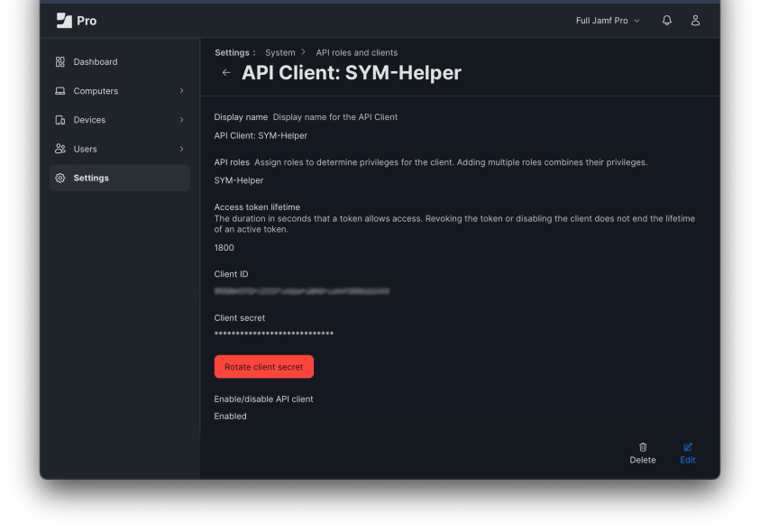Click the API roles label
The image size is (760, 532).
232,162
